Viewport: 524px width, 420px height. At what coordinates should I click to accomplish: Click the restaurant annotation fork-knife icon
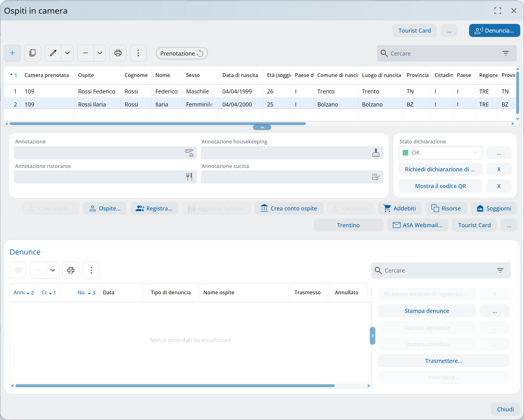189,177
